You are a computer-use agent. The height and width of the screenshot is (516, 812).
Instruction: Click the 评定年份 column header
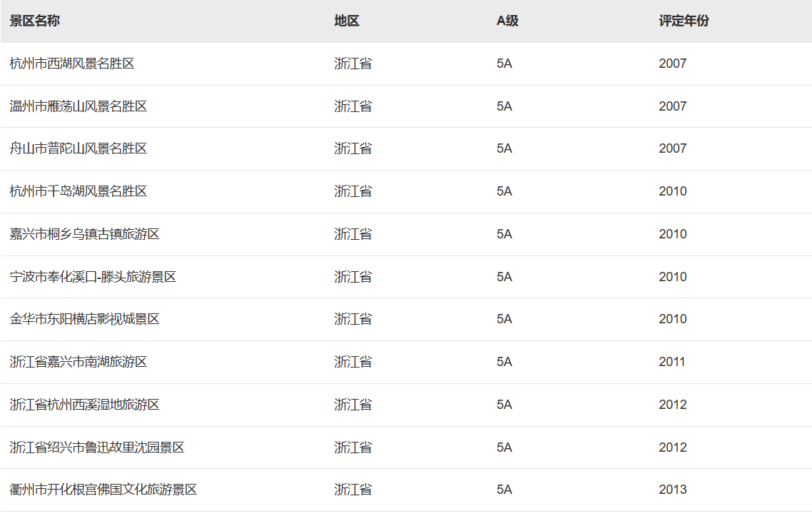pyautogui.click(x=684, y=21)
